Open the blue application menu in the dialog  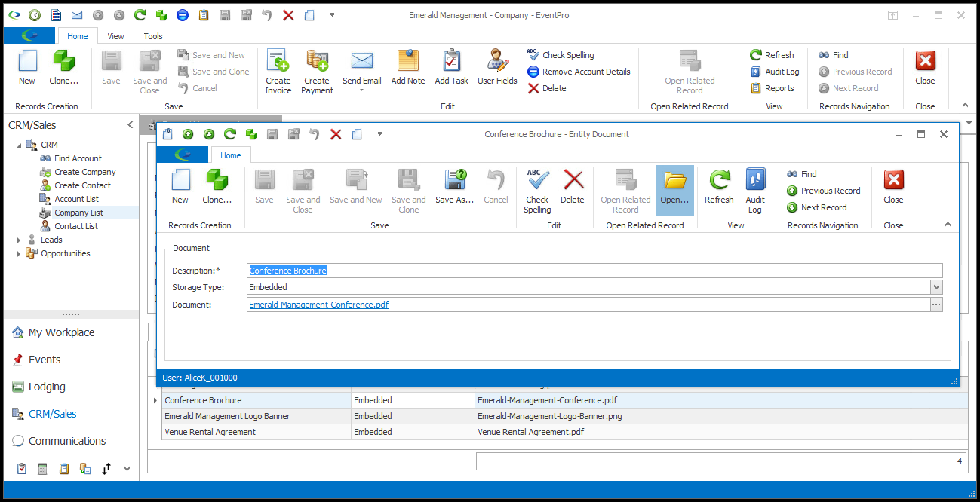point(183,155)
